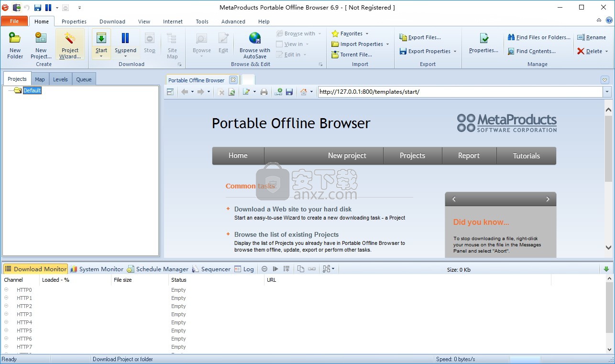Screen dimensions: 615x364
Task: Switch to the Download ribbon tab
Action: 112,22
